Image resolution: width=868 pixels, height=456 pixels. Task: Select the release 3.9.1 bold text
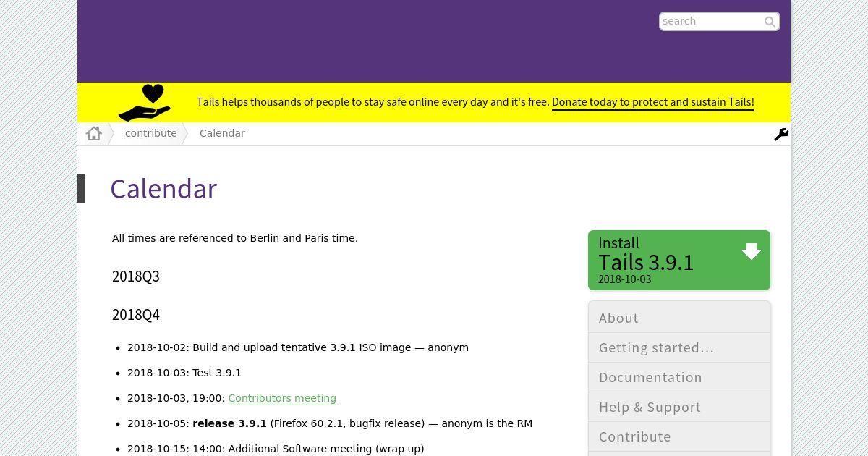coord(229,423)
